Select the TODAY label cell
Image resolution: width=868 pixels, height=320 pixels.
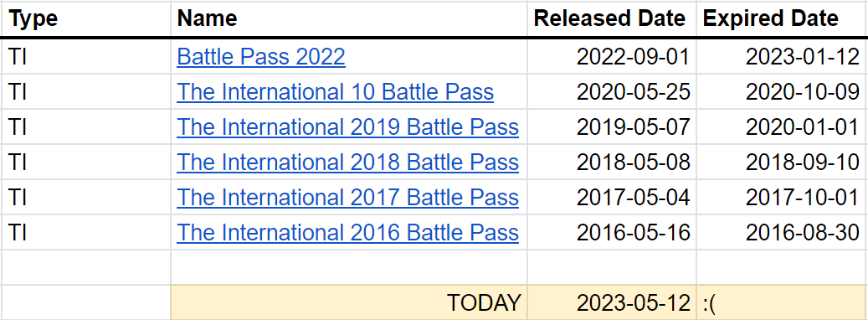pyautogui.click(x=349, y=302)
